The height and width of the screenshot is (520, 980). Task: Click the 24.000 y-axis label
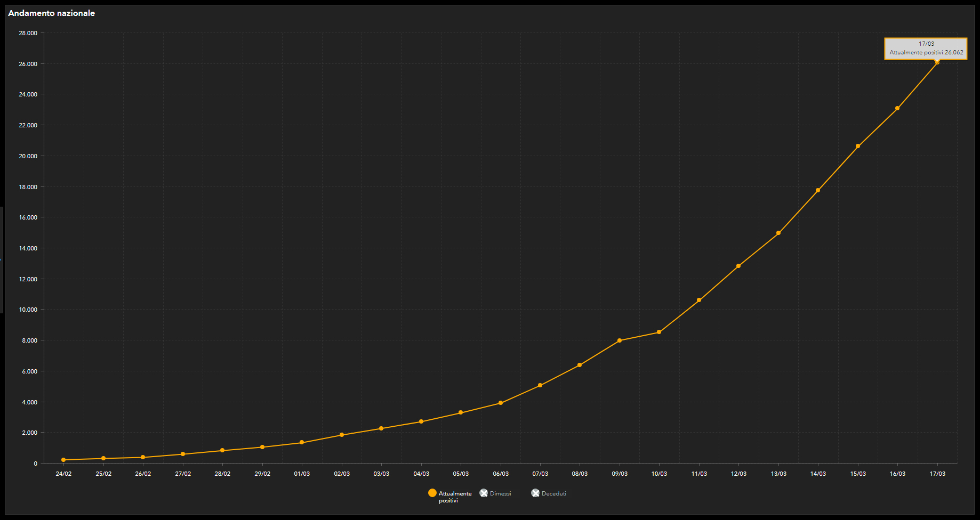28,94
